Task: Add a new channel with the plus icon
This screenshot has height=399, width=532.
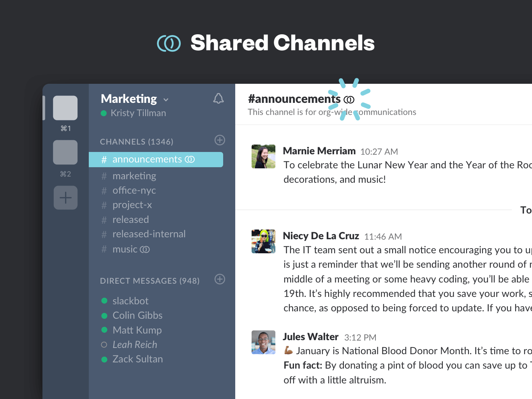Action: click(x=220, y=140)
